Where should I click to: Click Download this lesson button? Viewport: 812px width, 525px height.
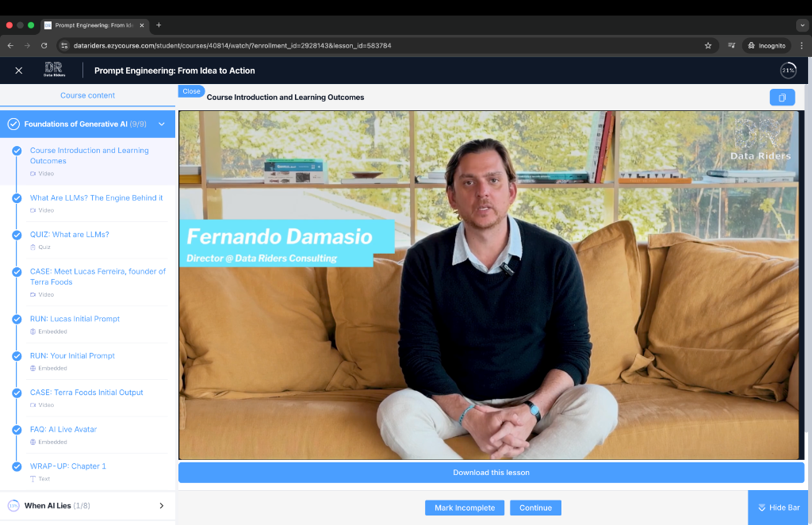tap(491, 473)
